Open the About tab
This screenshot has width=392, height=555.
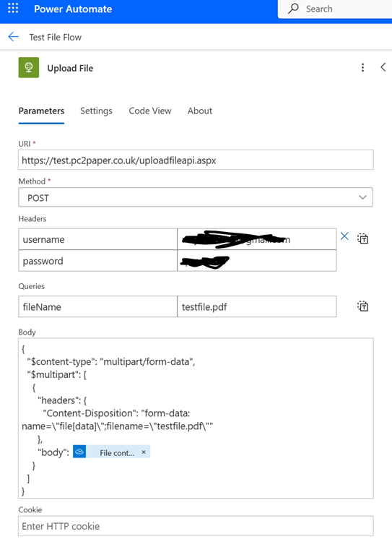200,111
